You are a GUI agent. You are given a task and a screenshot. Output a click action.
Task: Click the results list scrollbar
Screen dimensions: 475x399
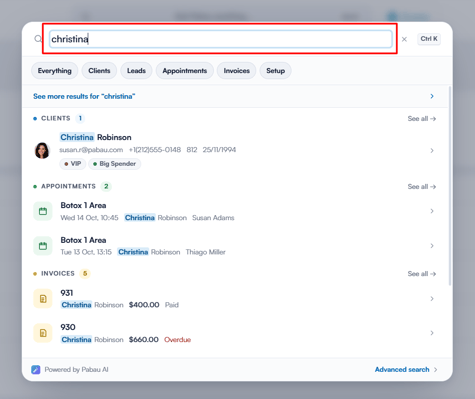tap(450, 186)
